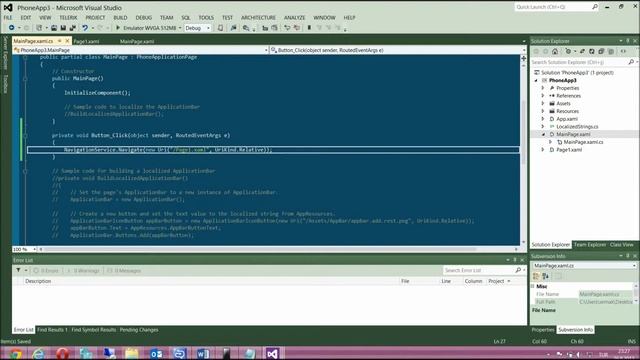Toggle auto-hide pin on Solution Explorer panel
Screen dimensions: 640x360
[x=628, y=41]
